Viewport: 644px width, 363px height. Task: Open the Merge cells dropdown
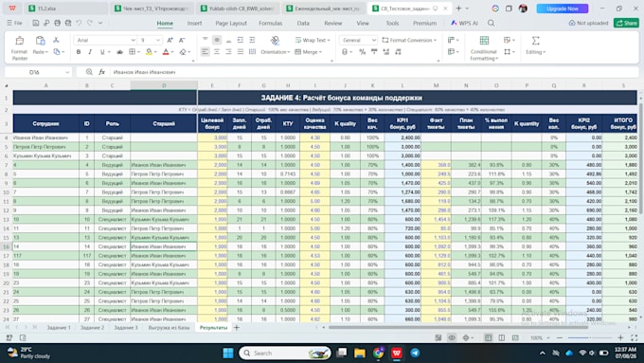[309, 52]
